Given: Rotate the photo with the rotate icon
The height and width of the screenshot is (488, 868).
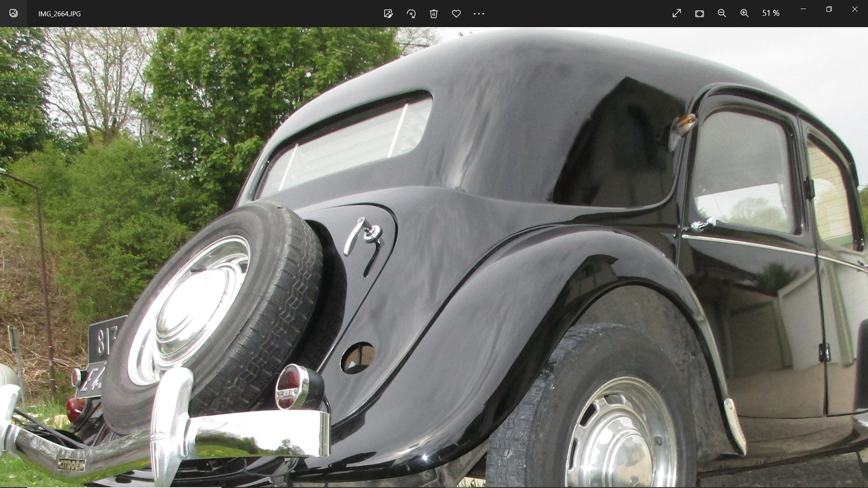Looking at the screenshot, I should coord(411,14).
